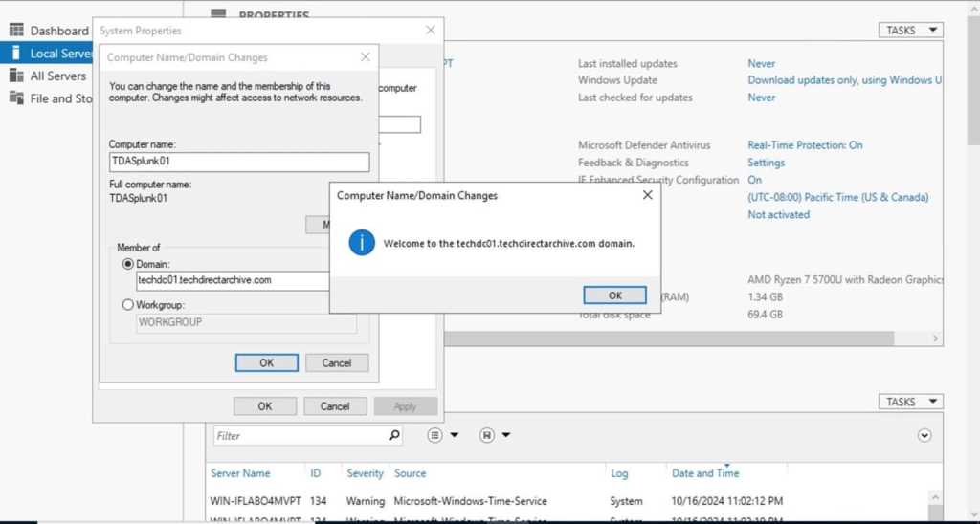Open Feedback & Diagnostics Settings link
980x524 pixels.
(767, 163)
